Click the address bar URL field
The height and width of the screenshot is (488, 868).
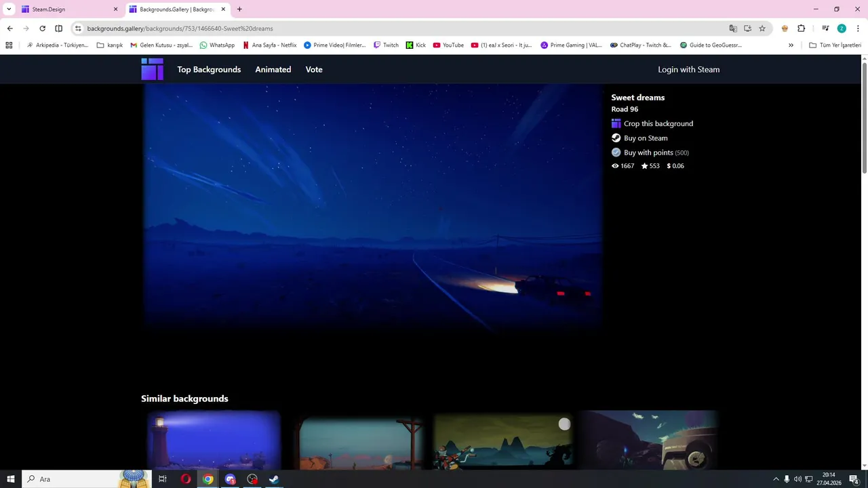[400, 28]
